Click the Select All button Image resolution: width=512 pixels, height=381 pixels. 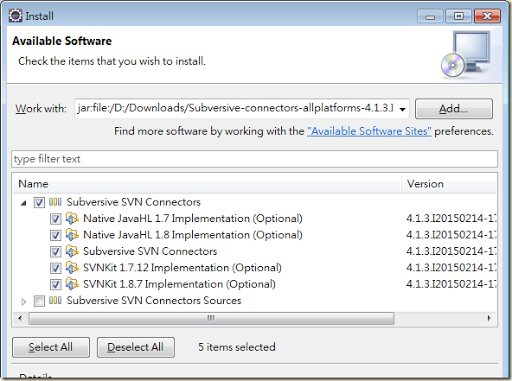tap(51, 347)
